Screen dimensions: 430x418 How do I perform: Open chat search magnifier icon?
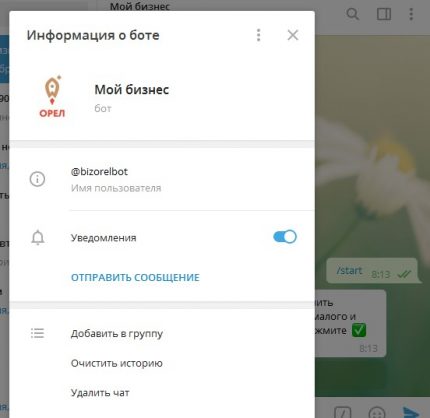click(x=353, y=14)
